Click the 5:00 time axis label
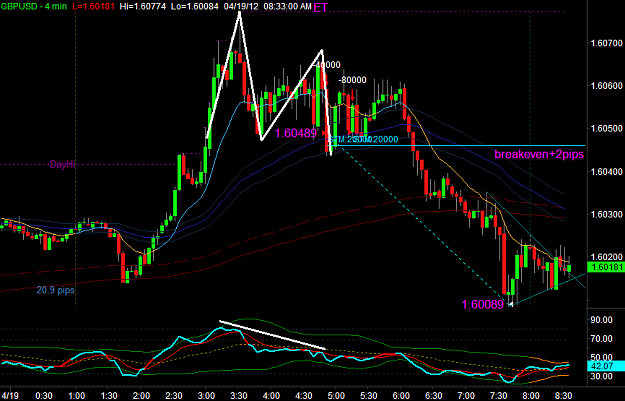 click(x=336, y=395)
